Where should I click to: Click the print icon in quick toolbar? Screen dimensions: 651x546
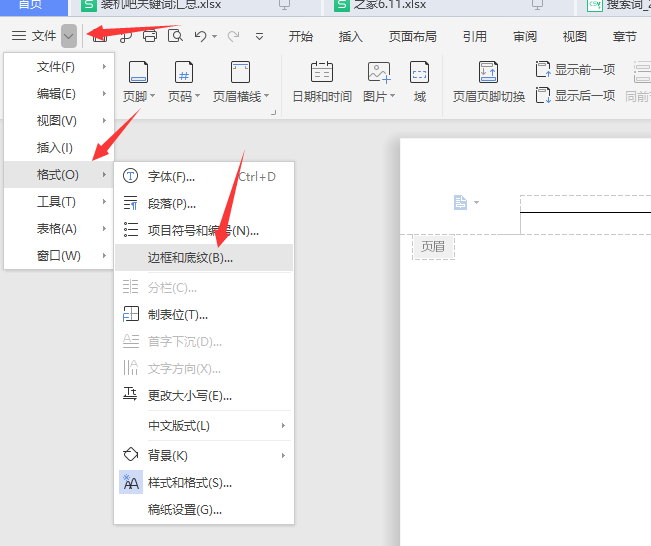point(150,36)
